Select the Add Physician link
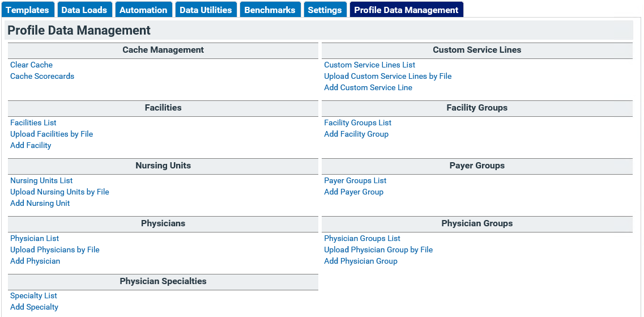Viewport: 644px width, 317px height. pos(35,261)
